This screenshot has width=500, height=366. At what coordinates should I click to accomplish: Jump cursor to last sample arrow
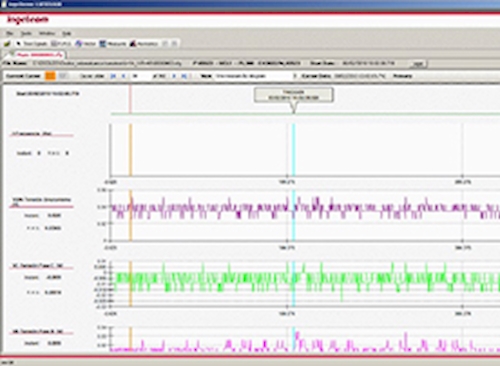pyautogui.click(x=184, y=76)
